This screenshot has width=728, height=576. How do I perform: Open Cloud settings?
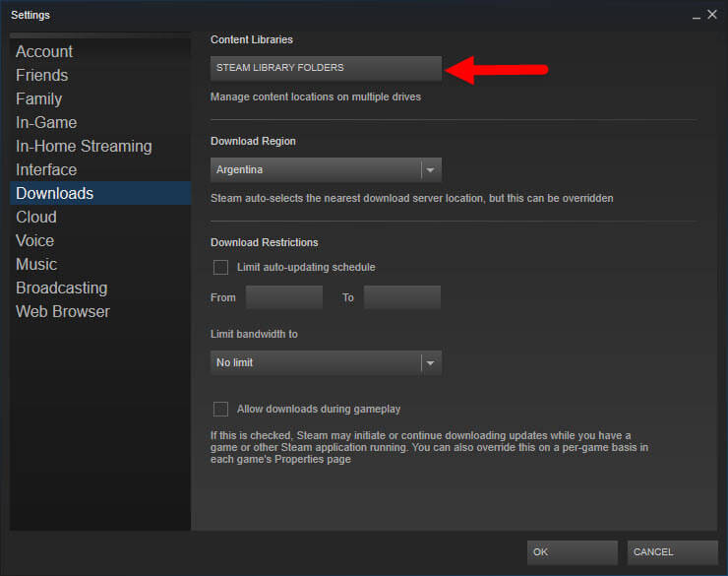click(x=100, y=217)
